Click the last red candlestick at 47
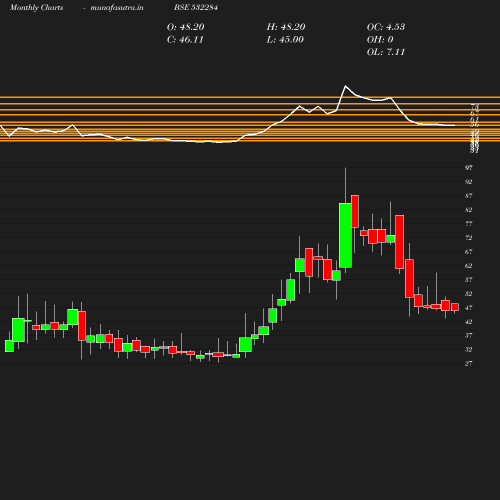Screen dimensions: 500x500 [x=455, y=307]
